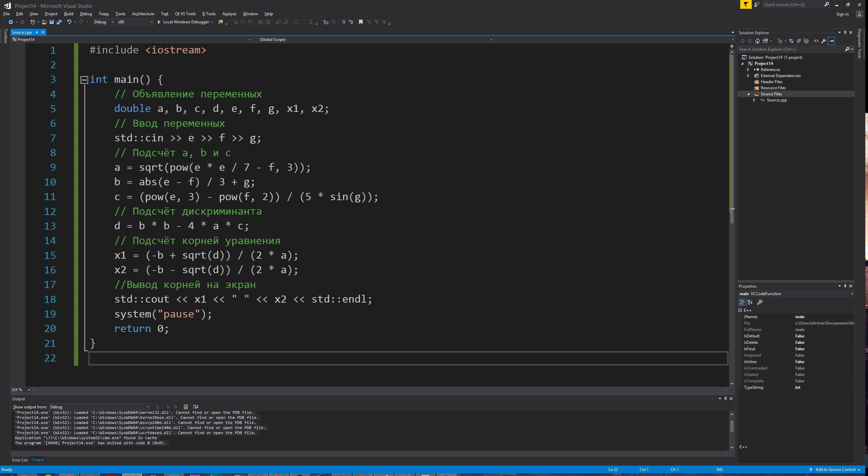Viewport: 868px width, 476px height.
Task: Click the Start Debugging play button
Action: (158, 22)
